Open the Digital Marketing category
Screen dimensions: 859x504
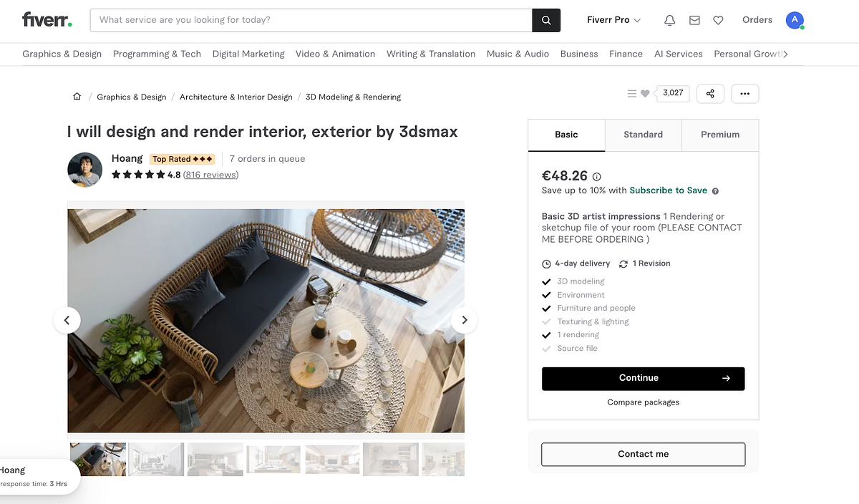tap(248, 54)
